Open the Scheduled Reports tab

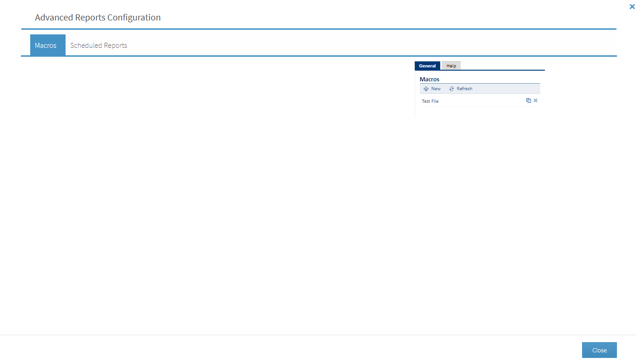99,46
